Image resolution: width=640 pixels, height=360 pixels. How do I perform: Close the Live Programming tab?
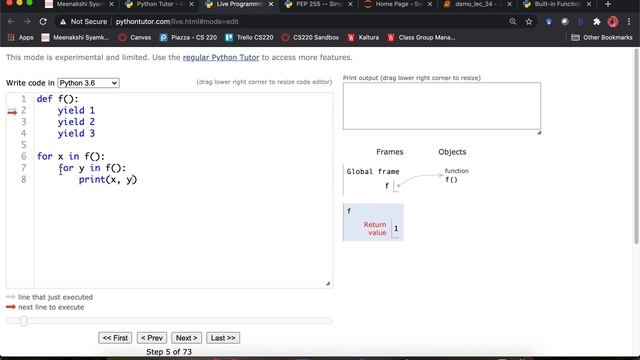pyautogui.click(x=271, y=4)
